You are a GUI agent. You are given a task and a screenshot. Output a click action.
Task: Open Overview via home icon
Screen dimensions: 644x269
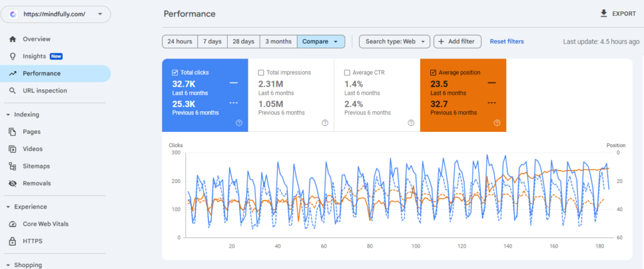click(12, 39)
